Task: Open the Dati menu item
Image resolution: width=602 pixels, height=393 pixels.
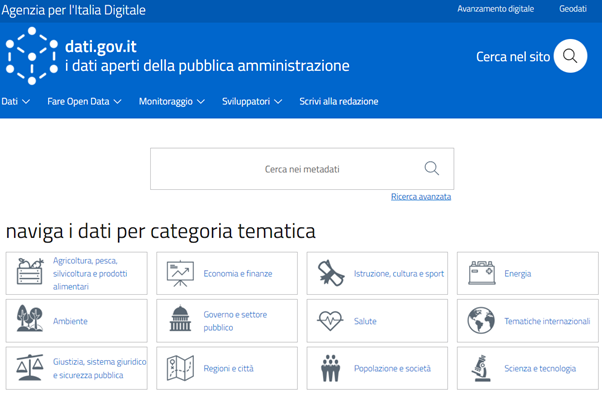Action: tap(10, 101)
